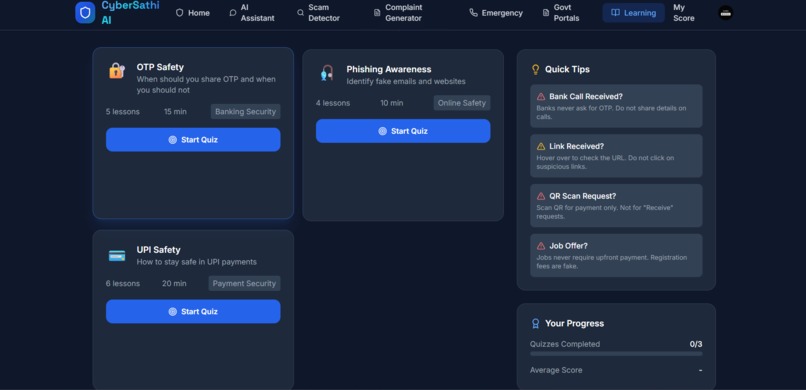Click the '10 min' duration label

pyautogui.click(x=392, y=103)
